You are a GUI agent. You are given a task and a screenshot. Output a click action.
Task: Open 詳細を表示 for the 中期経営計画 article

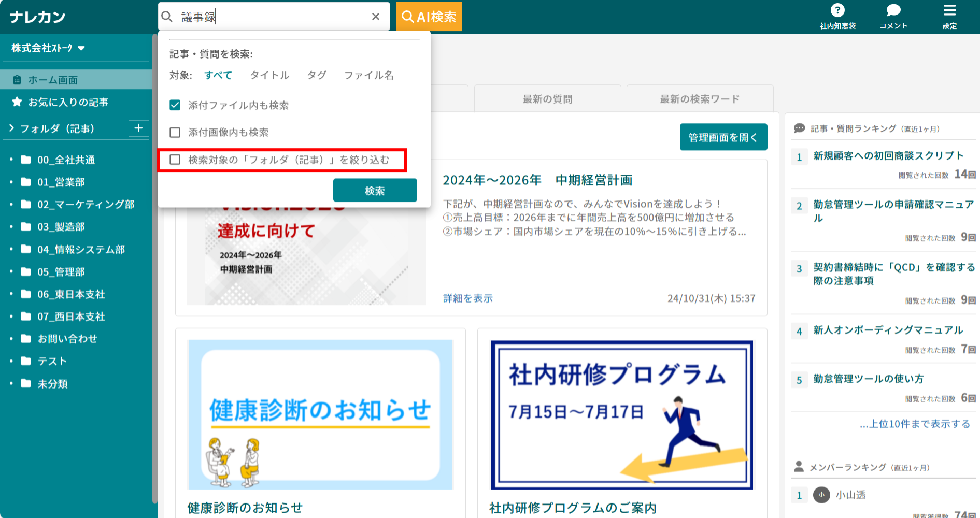[x=466, y=298]
